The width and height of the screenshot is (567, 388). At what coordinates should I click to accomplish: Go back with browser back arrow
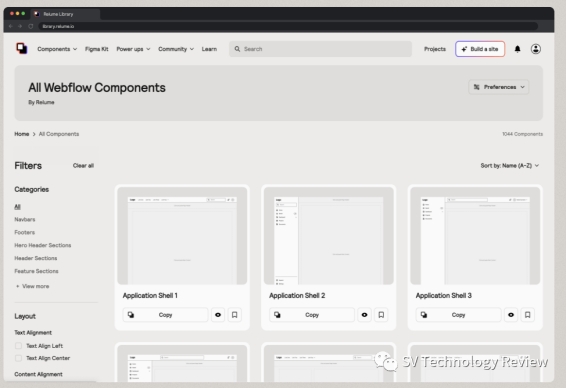[x=10, y=26]
